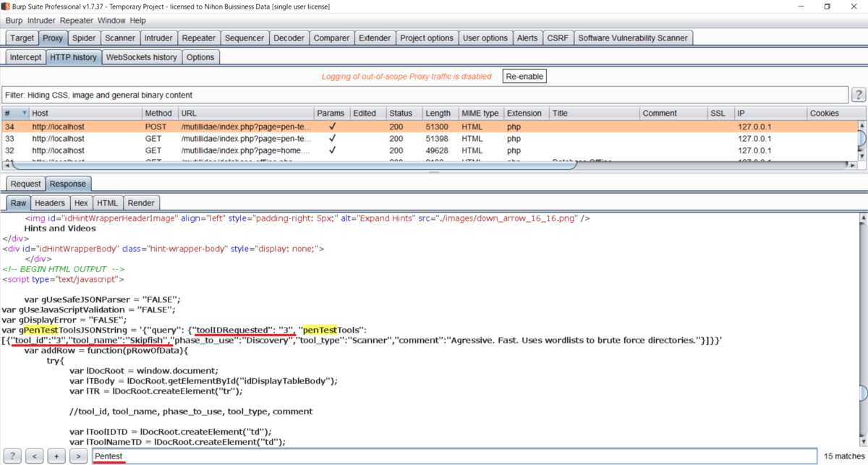The image size is (868, 465).
Task: Open the WebSockets history sub-tab
Action: (141, 57)
